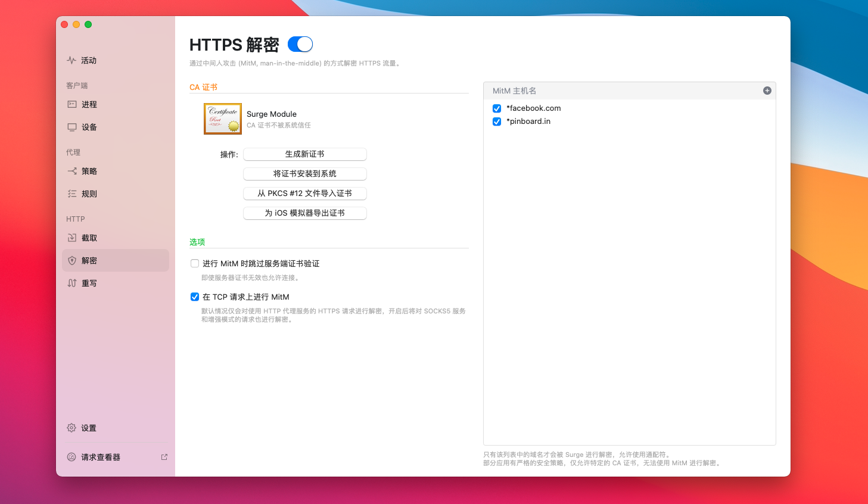
Task: Open the Policy (策略) branching icon
Action: click(72, 171)
